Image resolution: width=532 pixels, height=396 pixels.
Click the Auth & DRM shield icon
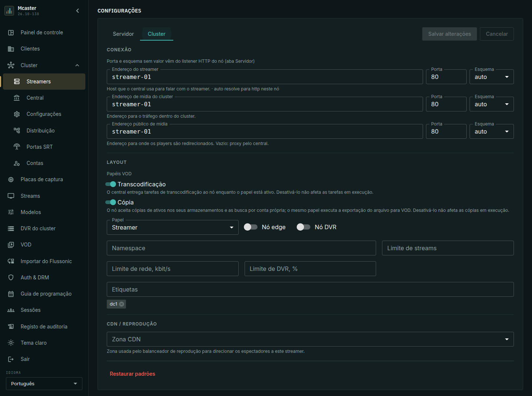click(x=11, y=278)
